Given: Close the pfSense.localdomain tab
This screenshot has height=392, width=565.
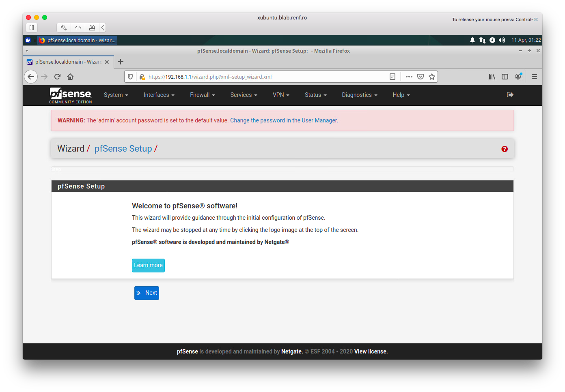Looking at the screenshot, I should (107, 62).
